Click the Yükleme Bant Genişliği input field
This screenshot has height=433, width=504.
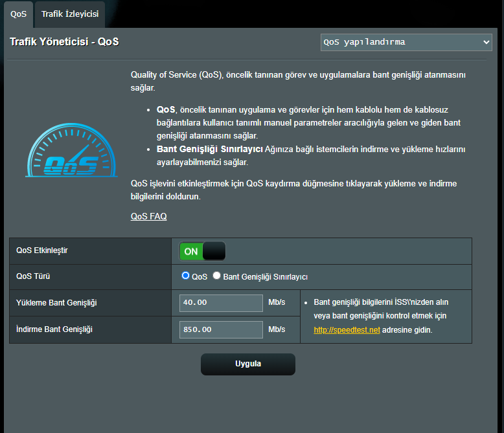[x=221, y=302]
